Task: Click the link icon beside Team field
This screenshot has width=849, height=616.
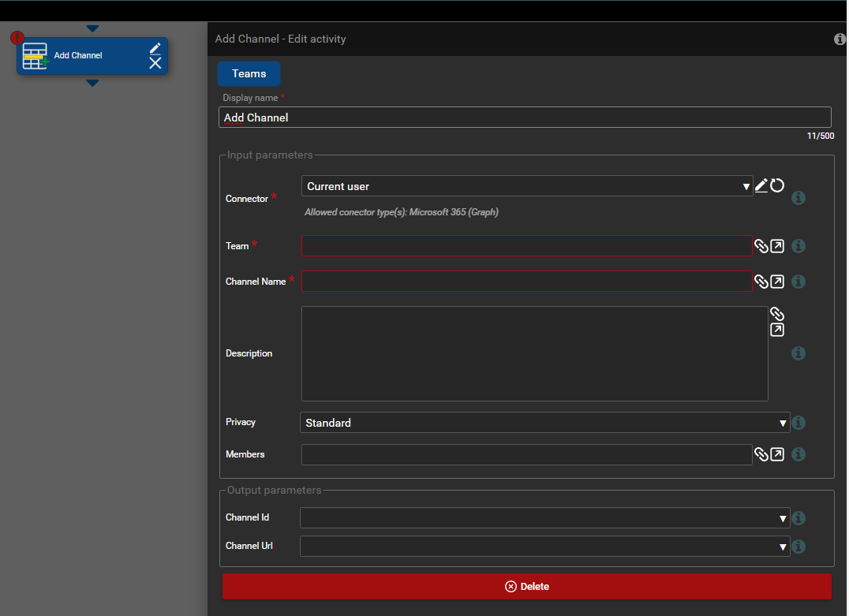Action: pos(761,246)
